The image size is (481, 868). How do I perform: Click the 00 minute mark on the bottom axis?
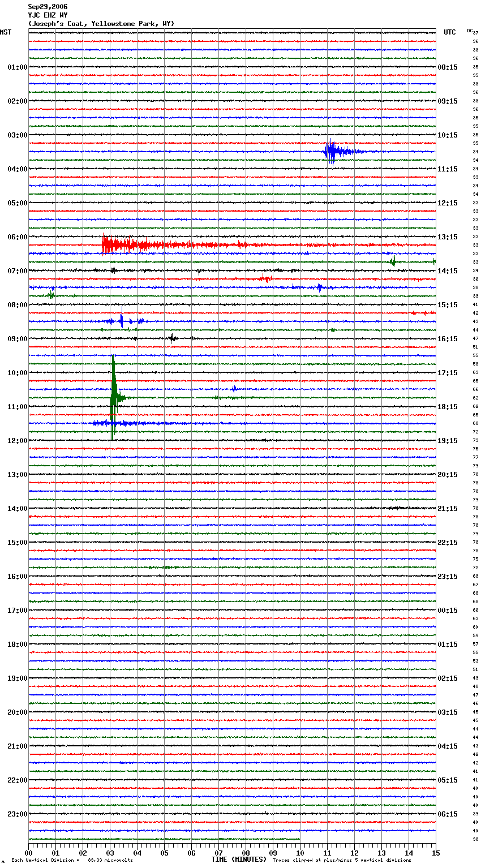28,853
